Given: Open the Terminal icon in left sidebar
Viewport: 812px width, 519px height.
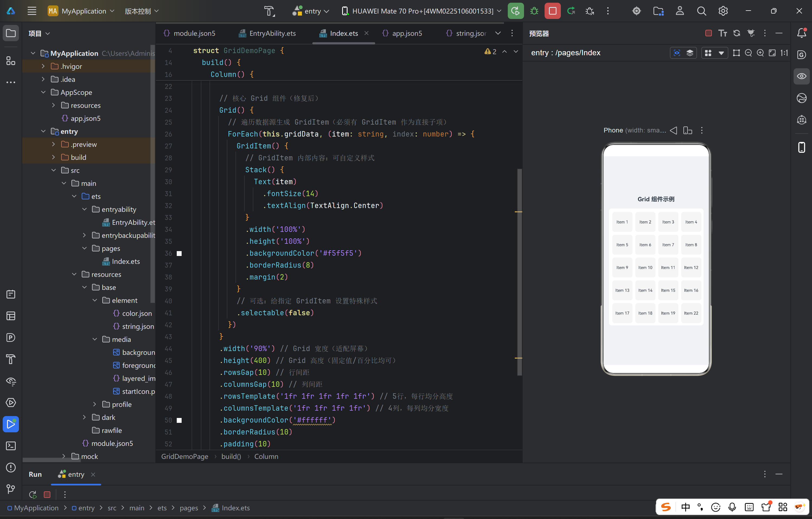Looking at the screenshot, I should tap(11, 446).
